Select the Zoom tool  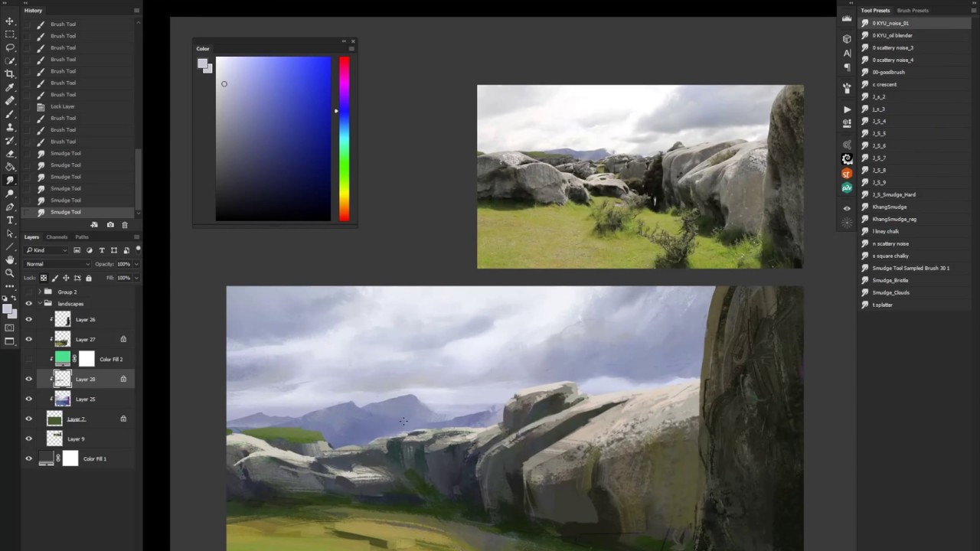point(10,272)
